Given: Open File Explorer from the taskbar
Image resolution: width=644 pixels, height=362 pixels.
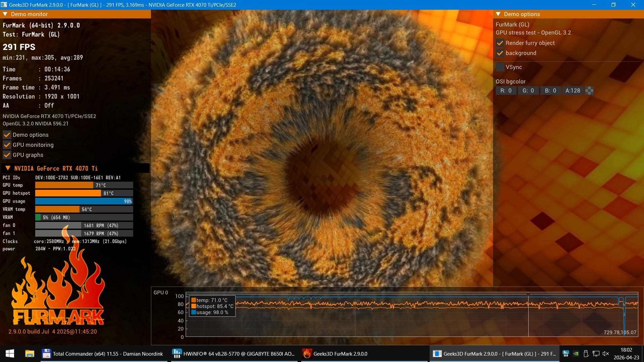Looking at the screenshot, I should (30, 354).
